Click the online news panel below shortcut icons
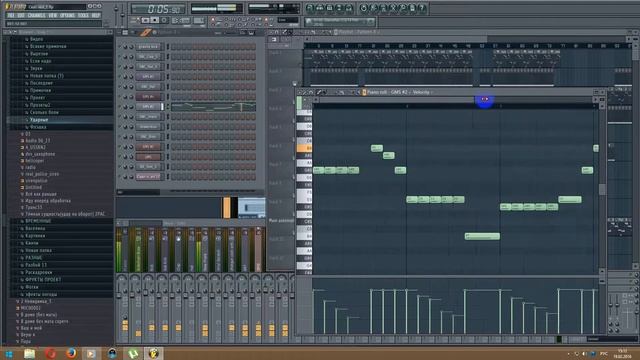Screen dimensions: 640x360 [340, 22]
